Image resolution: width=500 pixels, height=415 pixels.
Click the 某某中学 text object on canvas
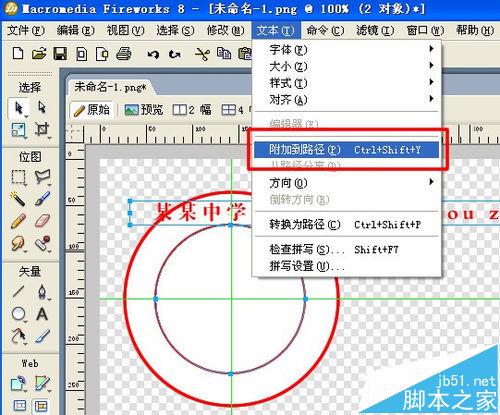201,212
